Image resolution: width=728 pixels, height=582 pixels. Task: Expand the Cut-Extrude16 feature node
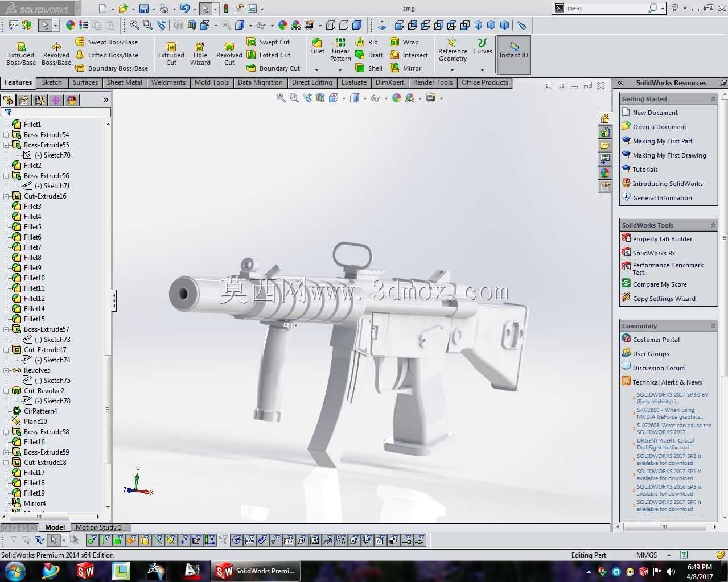[x=6, y=196]
